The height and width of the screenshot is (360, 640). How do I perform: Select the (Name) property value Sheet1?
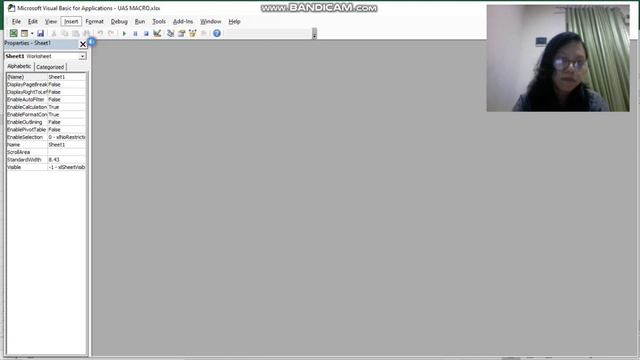[x=67, y=77]
